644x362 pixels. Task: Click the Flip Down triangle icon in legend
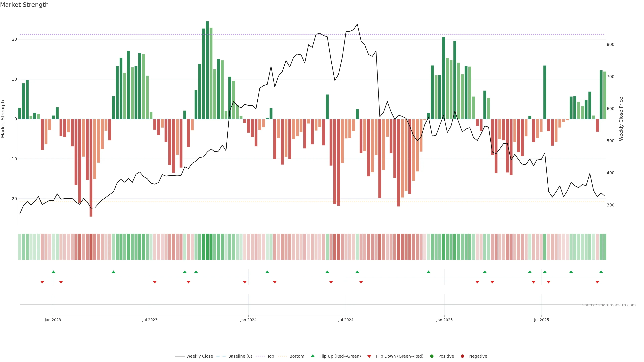(369, 356)
